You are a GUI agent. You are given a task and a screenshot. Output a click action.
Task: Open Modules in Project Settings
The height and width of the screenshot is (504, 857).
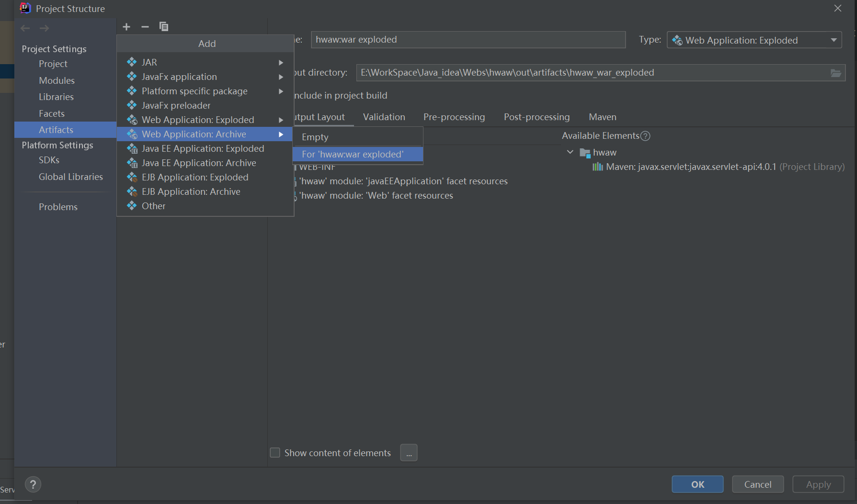click(57, 80)
